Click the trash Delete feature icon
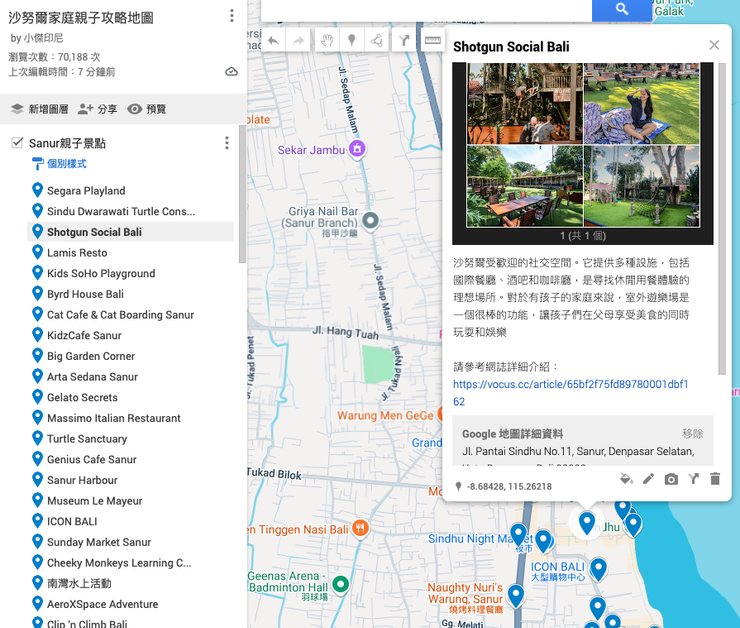The width and height of the screenshot is (740, 628). 715,479
